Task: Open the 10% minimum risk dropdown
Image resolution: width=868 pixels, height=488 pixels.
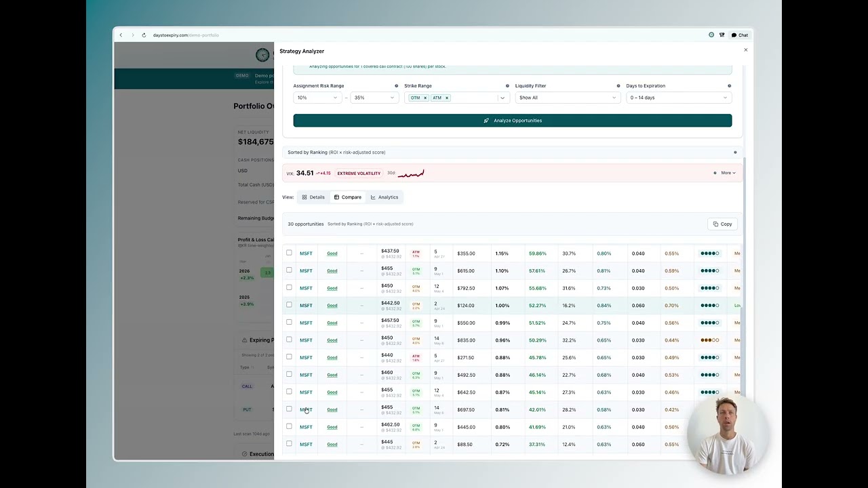Action: click(317, 98)
